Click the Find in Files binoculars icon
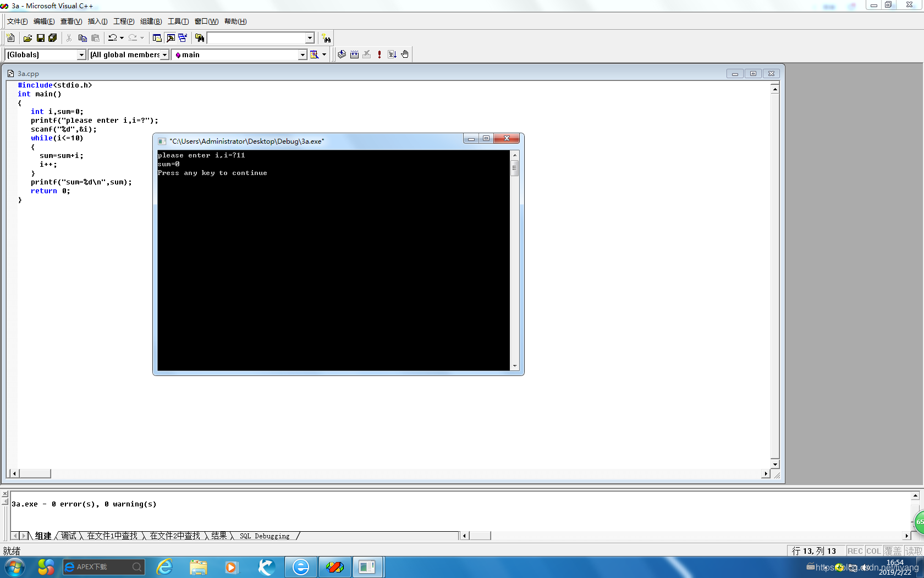The height and width of the screenshot is (578, 924). [200, 38]
